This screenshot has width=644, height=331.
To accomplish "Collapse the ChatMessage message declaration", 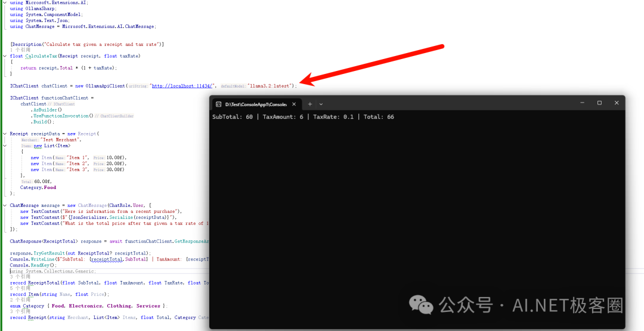I will click(x=5, y=205).
